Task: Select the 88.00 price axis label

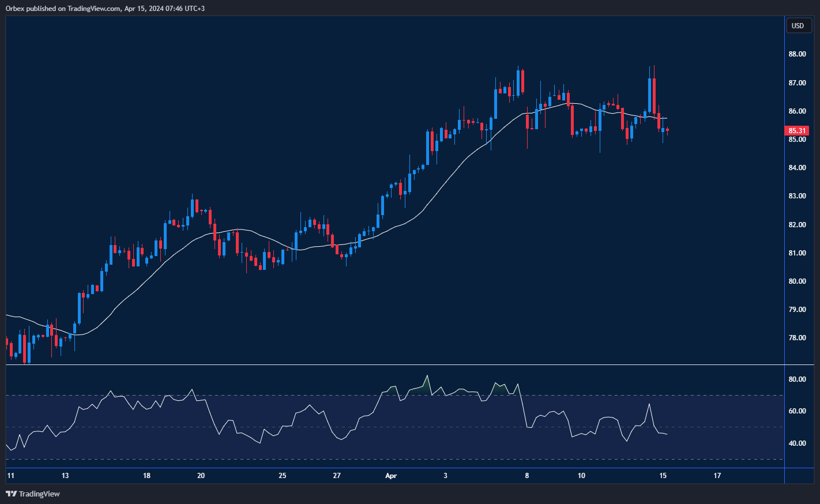Action: point(798,54)
